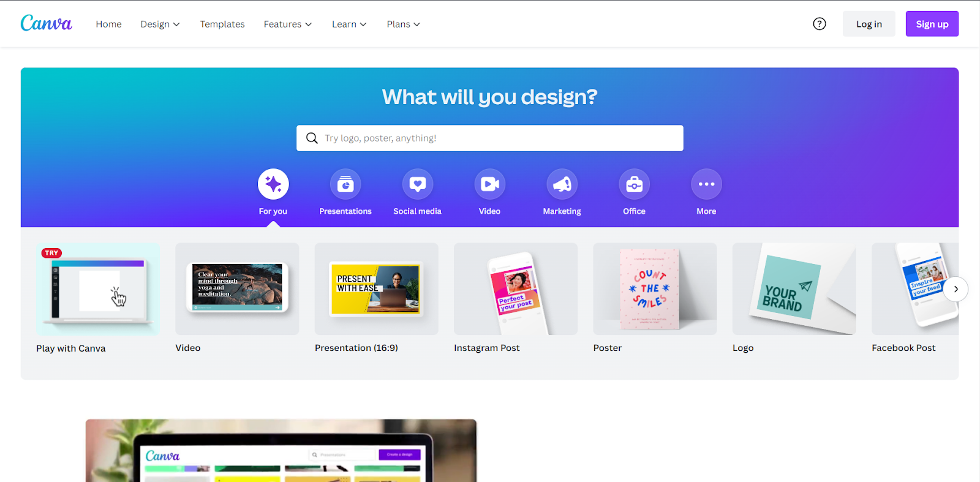Screen dimensions: 980x482
Task: Click the Video label under yoga thumbnail
Action: click(188, 348)
